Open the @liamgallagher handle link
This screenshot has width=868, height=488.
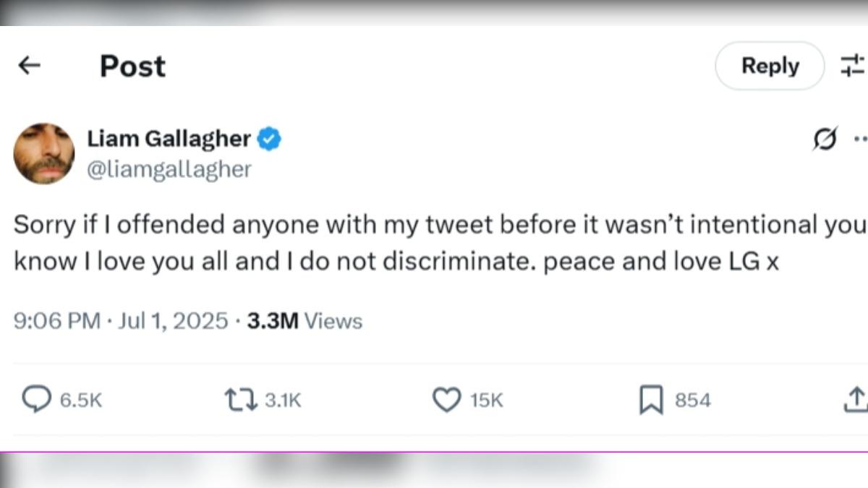pos(169,169)
